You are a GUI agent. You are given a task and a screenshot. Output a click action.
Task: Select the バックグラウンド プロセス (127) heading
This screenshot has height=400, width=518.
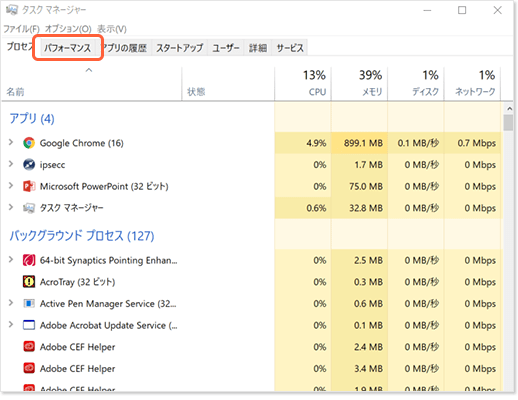coord(82,236)
